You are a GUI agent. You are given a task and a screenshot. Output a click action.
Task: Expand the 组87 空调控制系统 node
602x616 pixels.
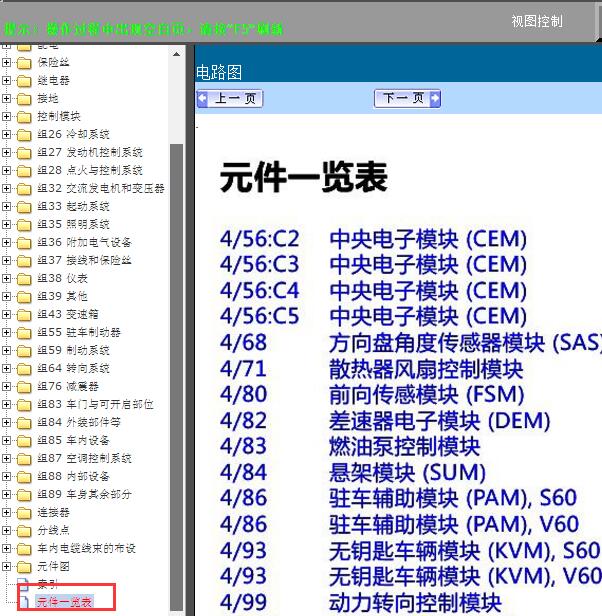(x=6, y=458)
